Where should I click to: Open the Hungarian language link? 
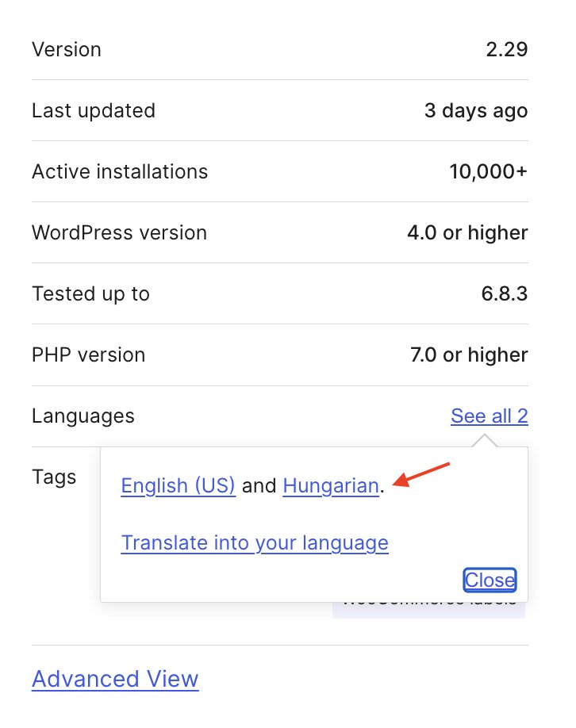(x=331, y=485)
